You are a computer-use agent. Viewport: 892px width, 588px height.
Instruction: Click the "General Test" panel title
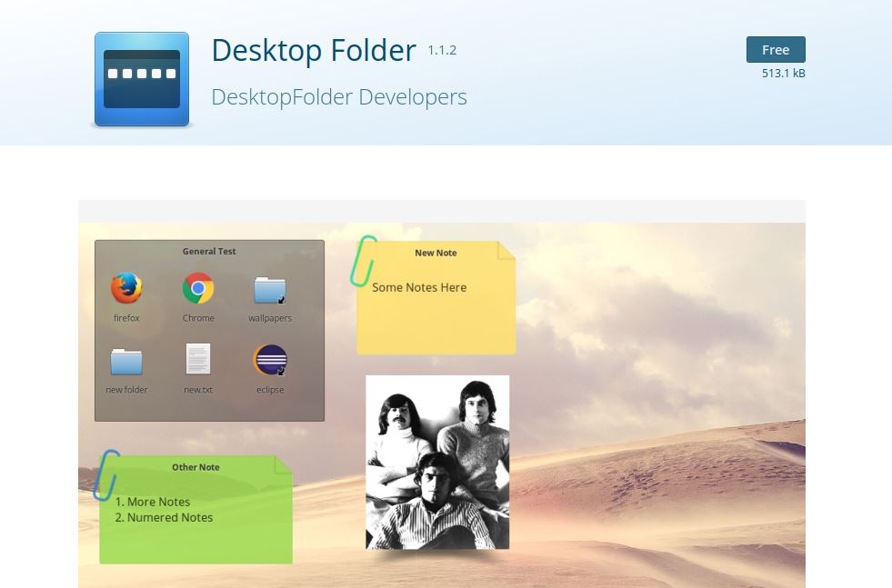click(209, 251)
